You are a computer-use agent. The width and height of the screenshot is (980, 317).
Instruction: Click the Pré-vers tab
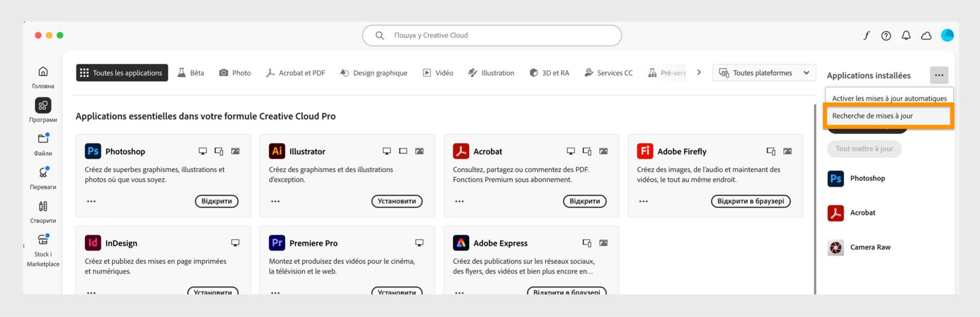pos(667,73)
